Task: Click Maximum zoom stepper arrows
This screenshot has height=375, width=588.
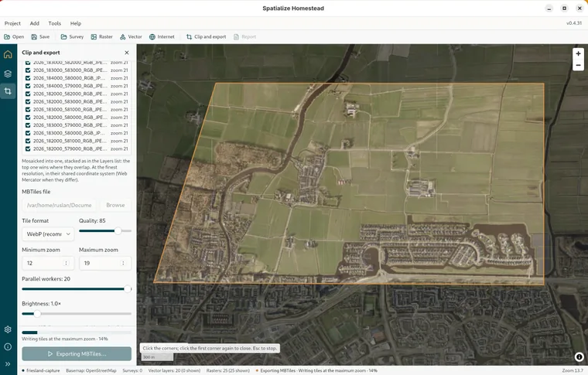Action: click(x=123, y=263)
